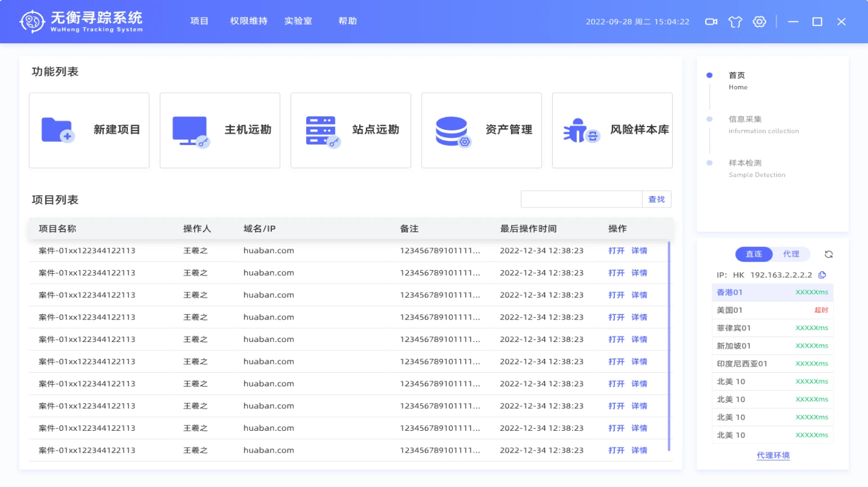Click 打开 in the first project row
The width and height of the screenshot is (868, 487).
(616, 251)
